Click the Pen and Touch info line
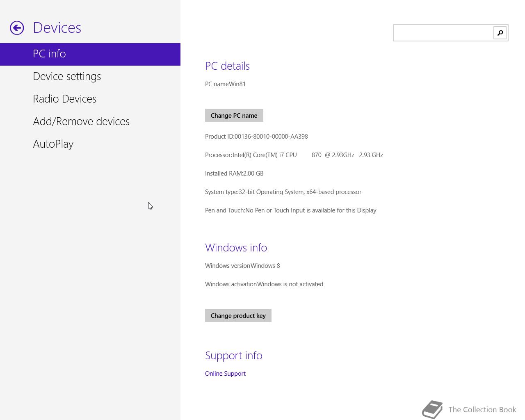The image size is (525, 420). 291,210
